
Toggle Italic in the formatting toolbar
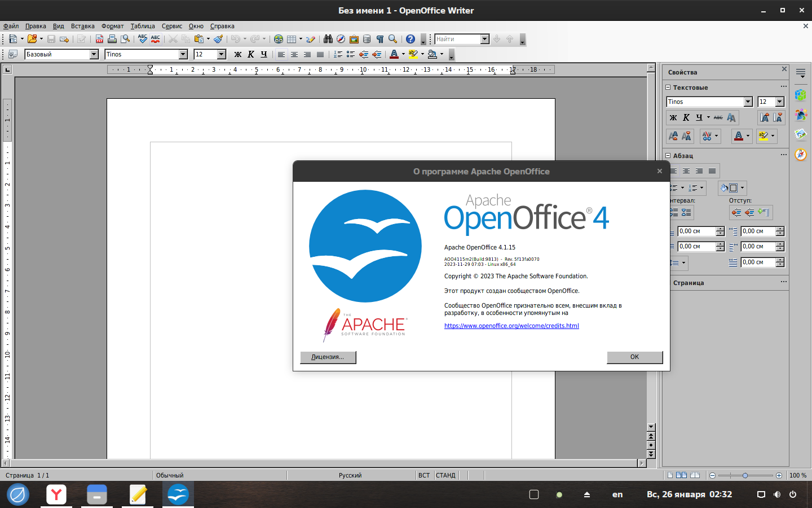pyautogui.click(x=251, y=54)
